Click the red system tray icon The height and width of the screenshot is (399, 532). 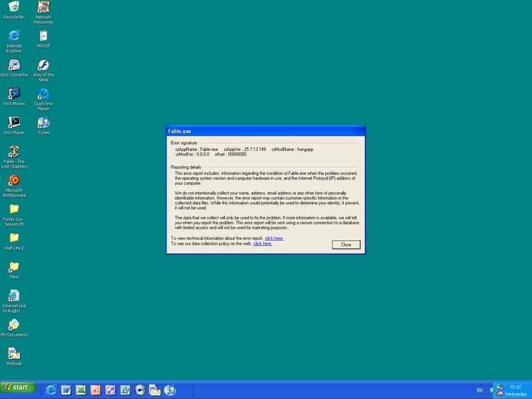tap(500, 393)
